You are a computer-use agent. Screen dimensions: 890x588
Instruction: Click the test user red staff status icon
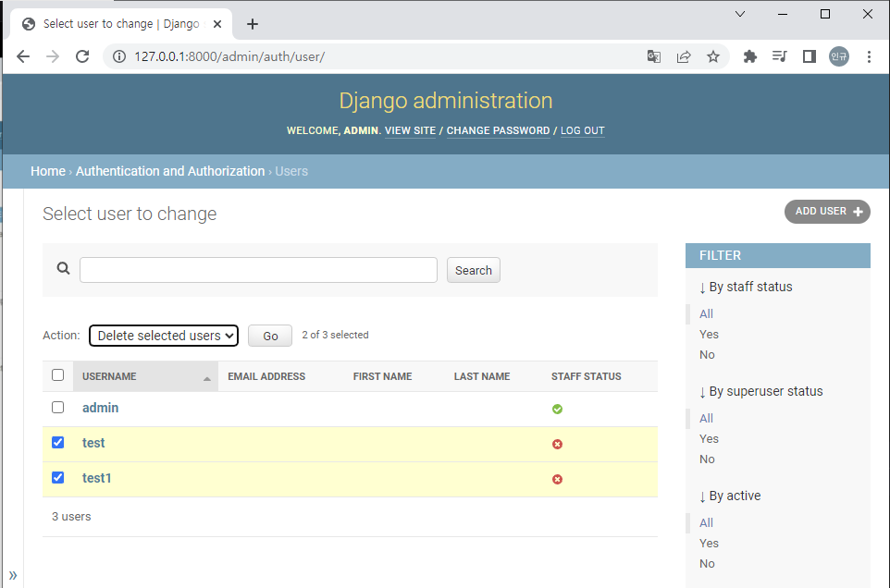[x=557, y=444]
